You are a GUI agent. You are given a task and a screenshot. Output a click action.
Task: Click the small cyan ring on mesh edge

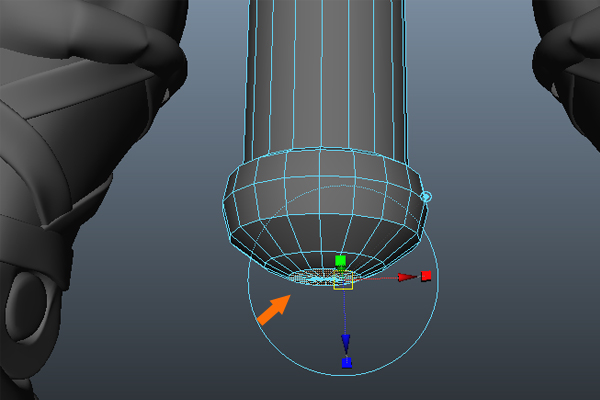click(x=426, y=197)
